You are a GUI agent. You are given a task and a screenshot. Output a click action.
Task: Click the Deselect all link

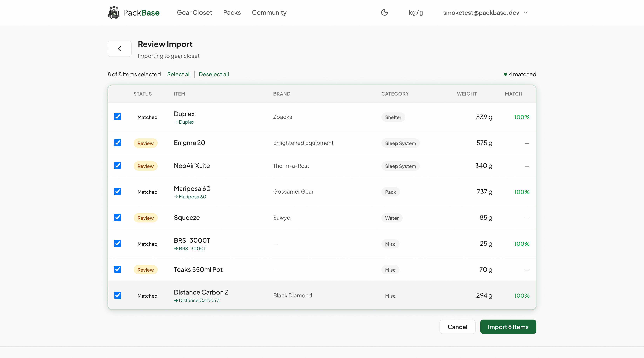(214, 74)
